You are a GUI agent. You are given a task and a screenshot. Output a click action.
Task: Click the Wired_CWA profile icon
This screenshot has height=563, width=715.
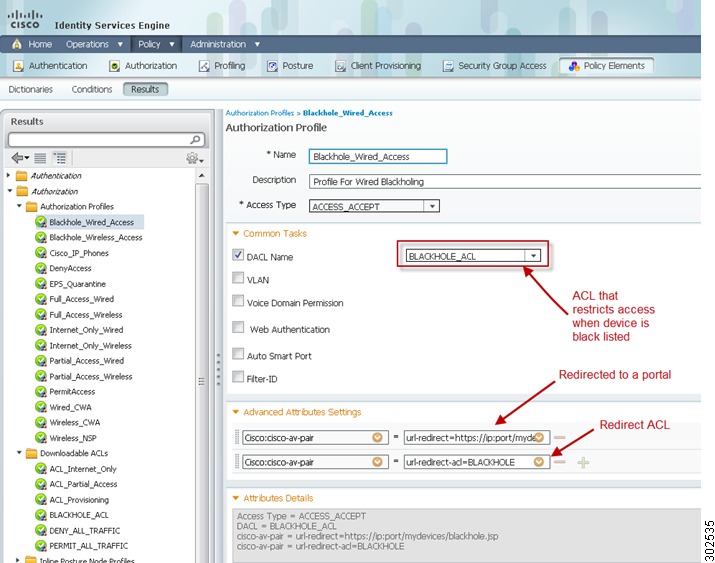41,407
